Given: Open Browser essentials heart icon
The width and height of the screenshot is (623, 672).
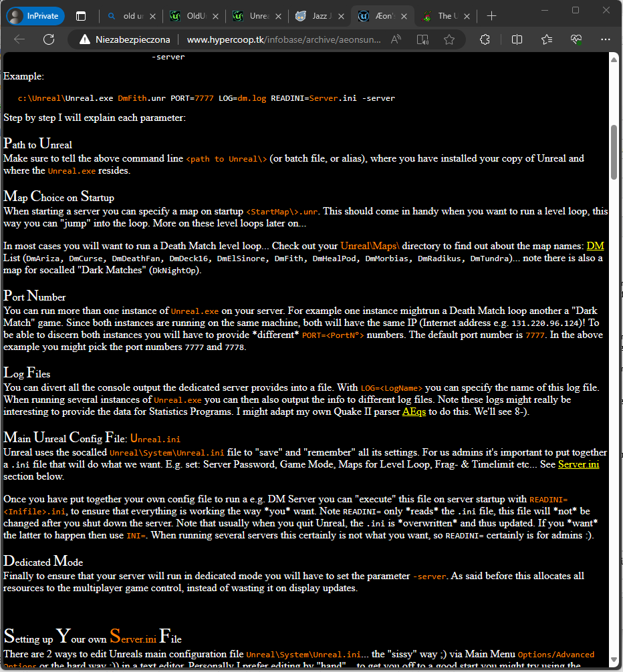Looking at the screenshot, I should pyautogui.click(x=576, y=40).
